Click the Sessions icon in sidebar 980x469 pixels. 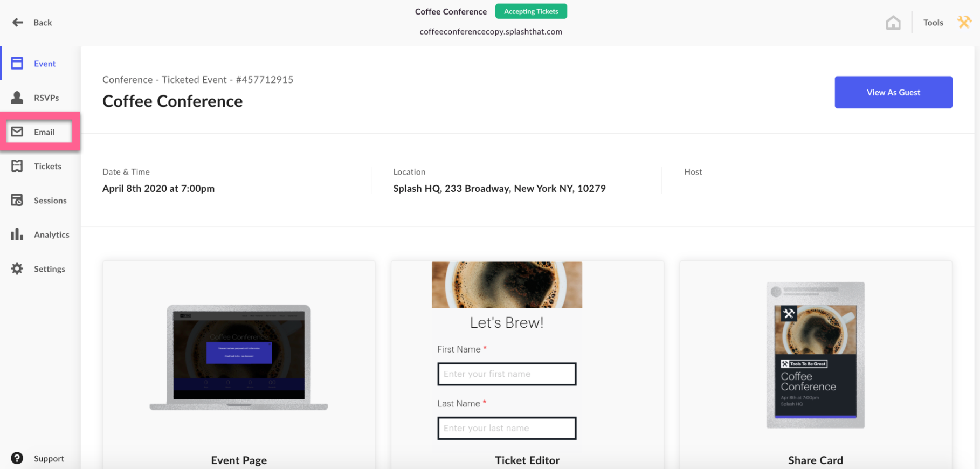17,200
